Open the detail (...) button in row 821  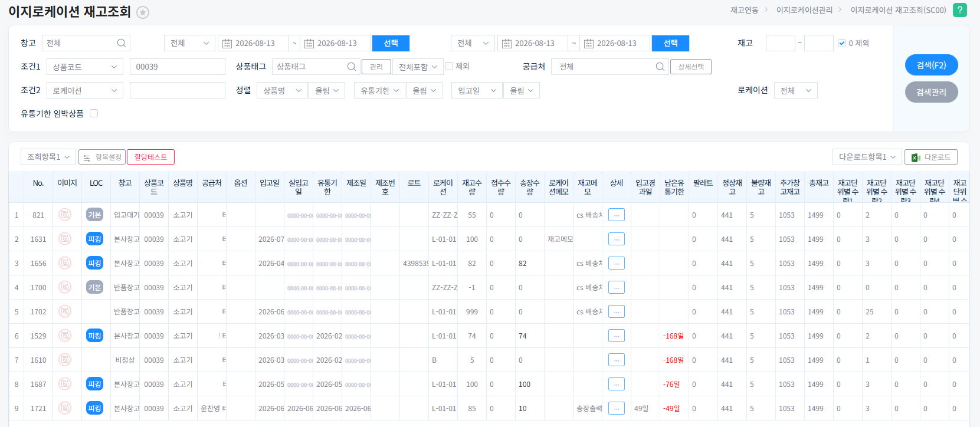[x=617, y=215]
